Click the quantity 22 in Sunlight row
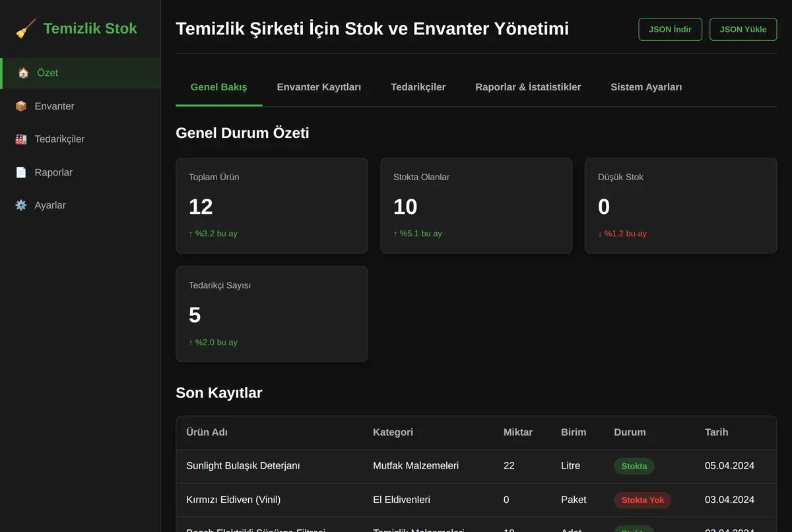 pyautogui.click(x=509, y=466)
